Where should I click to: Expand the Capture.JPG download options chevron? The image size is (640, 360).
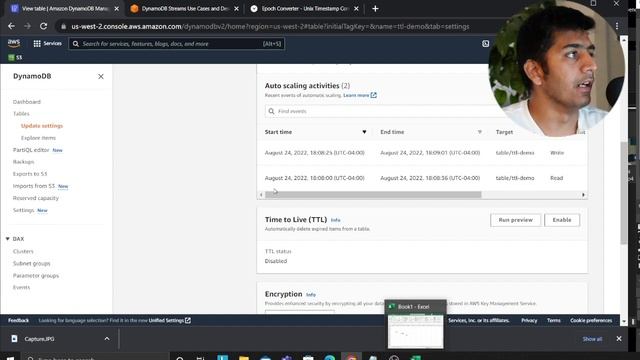[x=107, y=339]
